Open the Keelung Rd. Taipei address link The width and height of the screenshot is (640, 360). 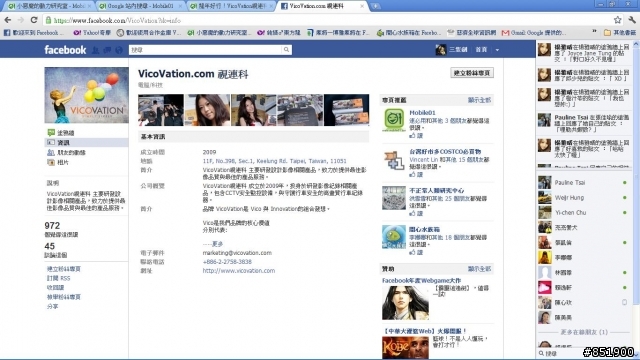[x=274, y=161]
